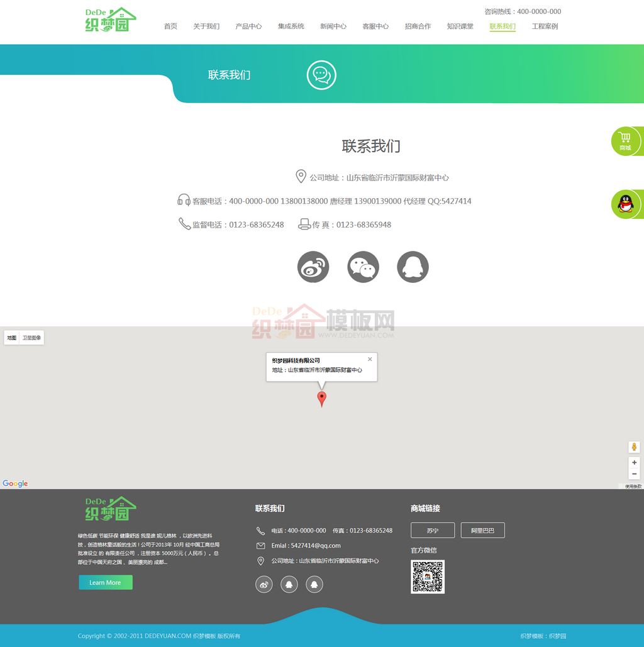Viewport: 644px width, 647px height.
Task: Click the large gray QQ penguin icon
Action: click(413, 267)
